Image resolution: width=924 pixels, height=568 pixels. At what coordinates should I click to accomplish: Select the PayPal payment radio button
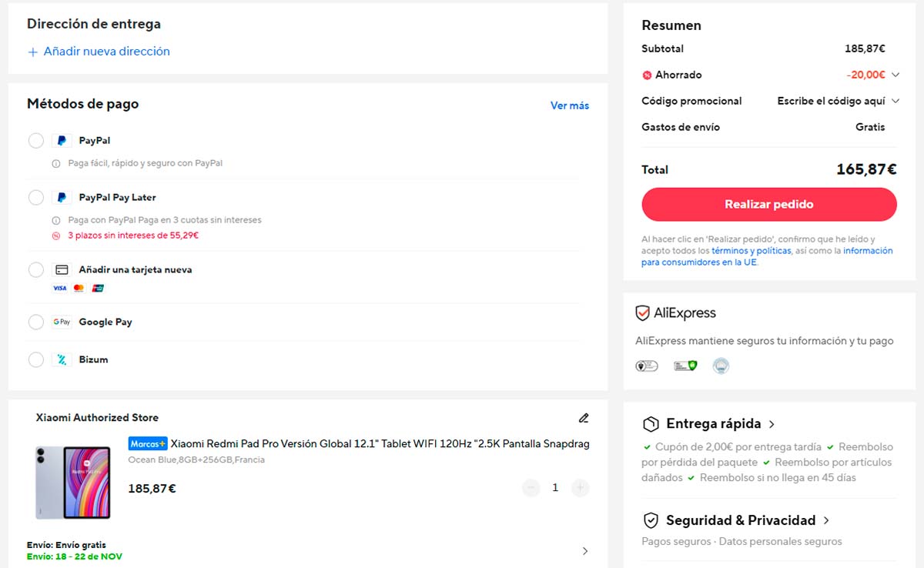pos(35,140)
